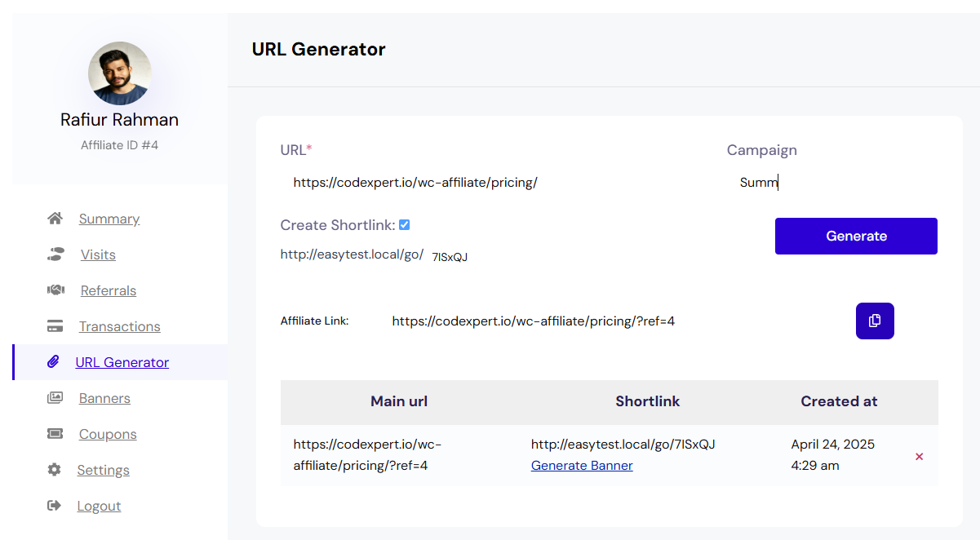Click the Transactions card icon

point(55,326)
